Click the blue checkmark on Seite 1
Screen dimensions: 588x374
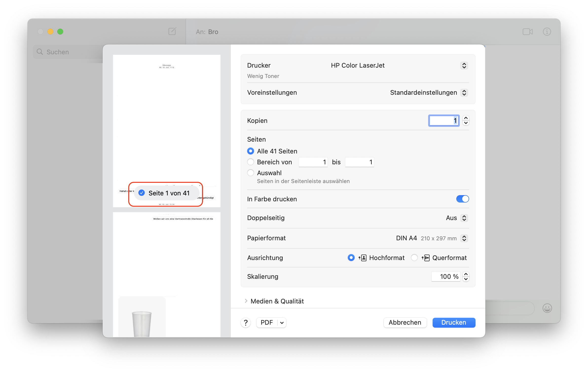tap(142, 193)
